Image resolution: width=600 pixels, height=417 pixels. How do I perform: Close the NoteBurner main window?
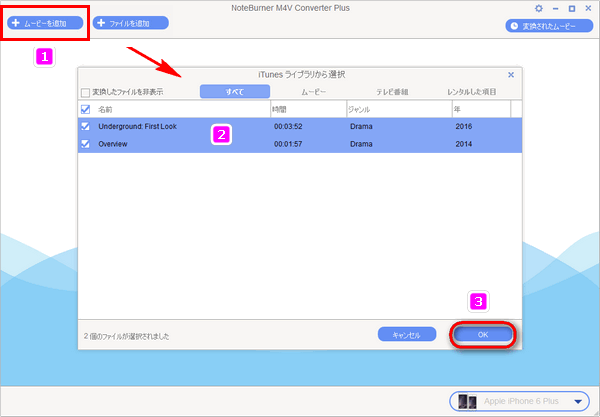(588, 8)
